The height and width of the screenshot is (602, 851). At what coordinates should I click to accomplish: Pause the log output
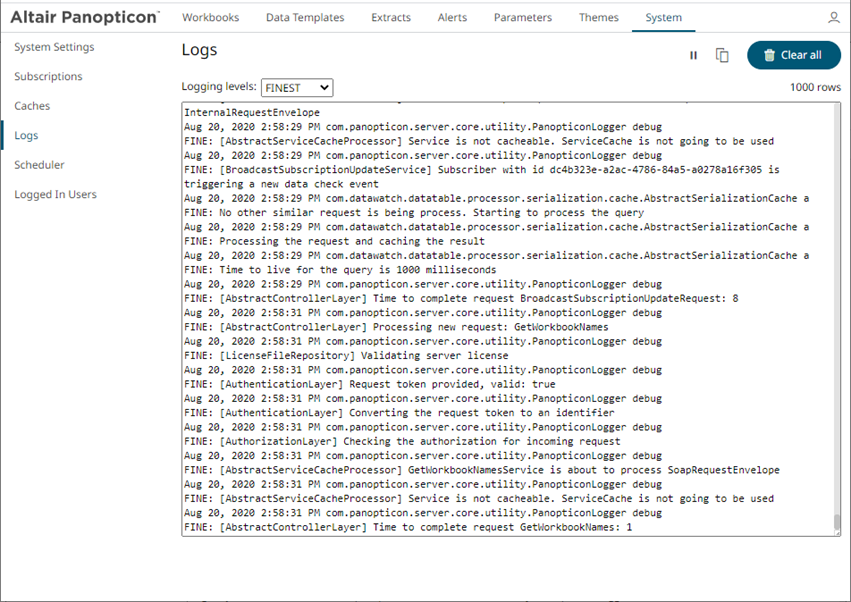point(693,56)
